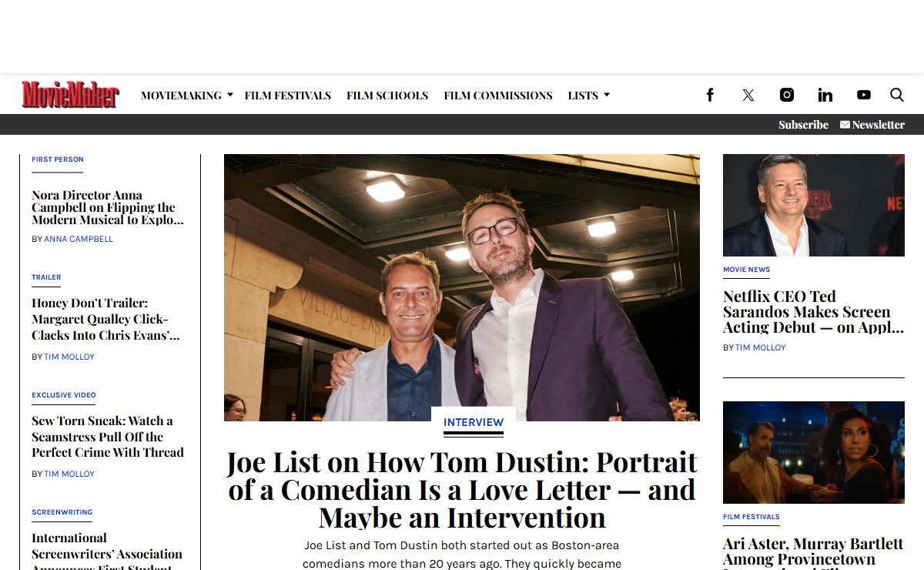This screenshot has height=570, width=924.
Task: Open the Joe List on Tom Dustin headline
Action: 462,489
